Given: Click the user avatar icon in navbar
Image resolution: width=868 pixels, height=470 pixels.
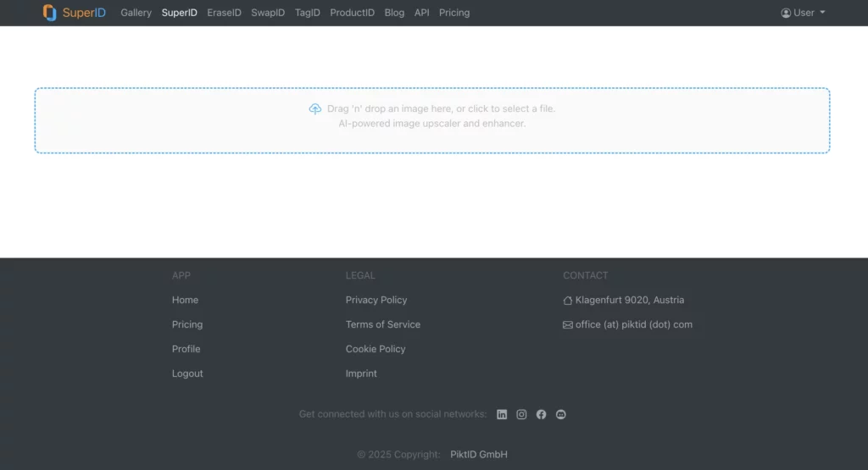Looking at the screenshot, I should 786,13.
